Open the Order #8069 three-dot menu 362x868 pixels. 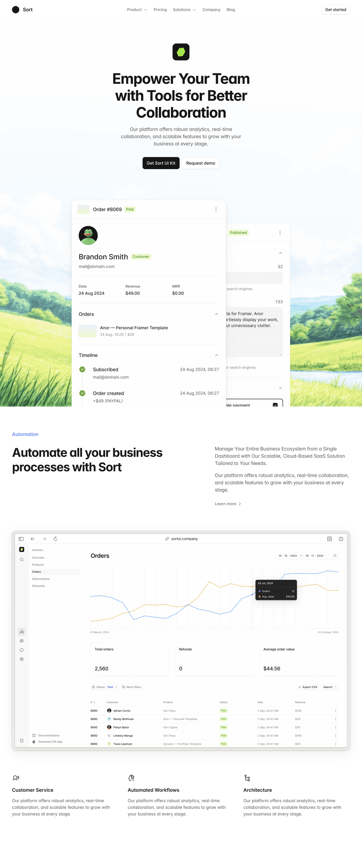point(216,209)
